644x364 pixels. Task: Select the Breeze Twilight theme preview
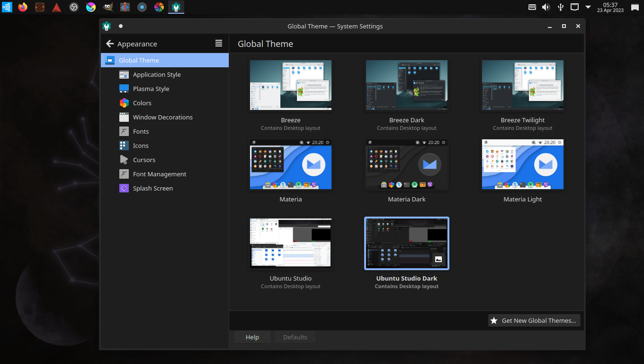coord(523,85)
